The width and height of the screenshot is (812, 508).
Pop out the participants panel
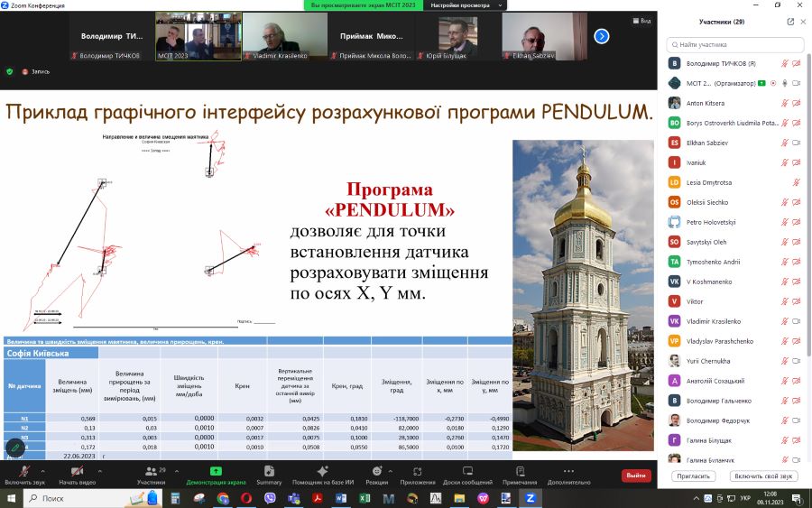pyautogui.click(x=790, y=22)
